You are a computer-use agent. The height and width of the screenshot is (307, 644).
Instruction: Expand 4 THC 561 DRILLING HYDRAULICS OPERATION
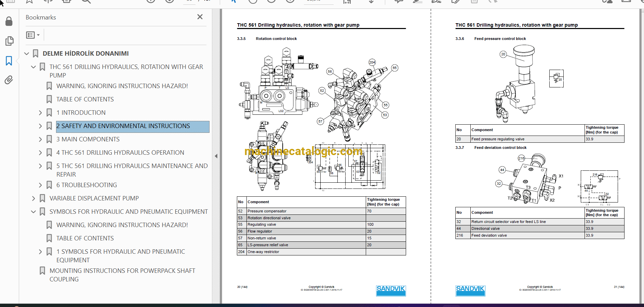click(x=40, y=153)
